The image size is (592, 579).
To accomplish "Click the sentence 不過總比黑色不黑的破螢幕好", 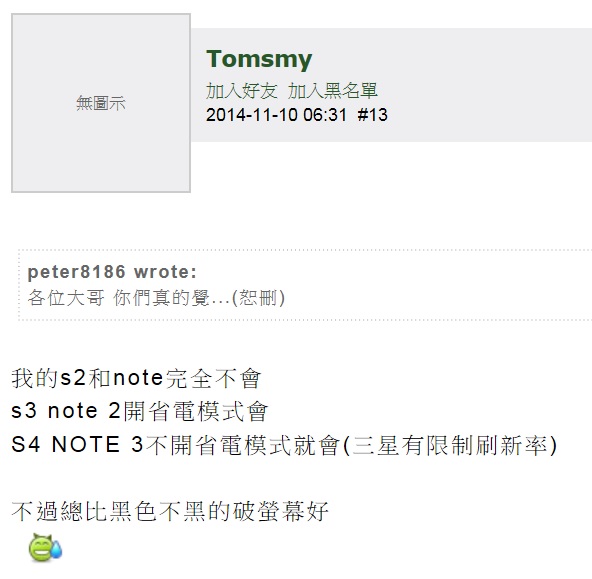I will click(170, 511).
